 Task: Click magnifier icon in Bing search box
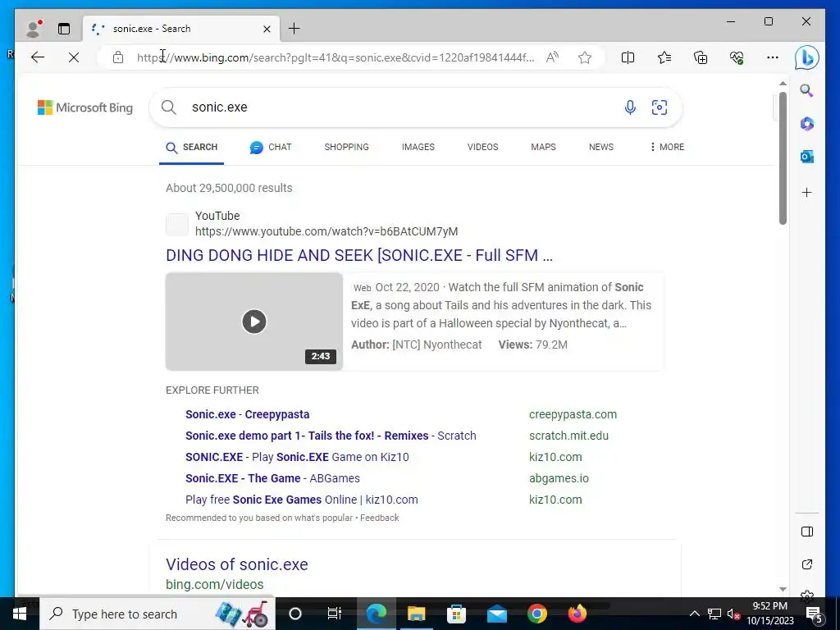[x=169, y=107]
